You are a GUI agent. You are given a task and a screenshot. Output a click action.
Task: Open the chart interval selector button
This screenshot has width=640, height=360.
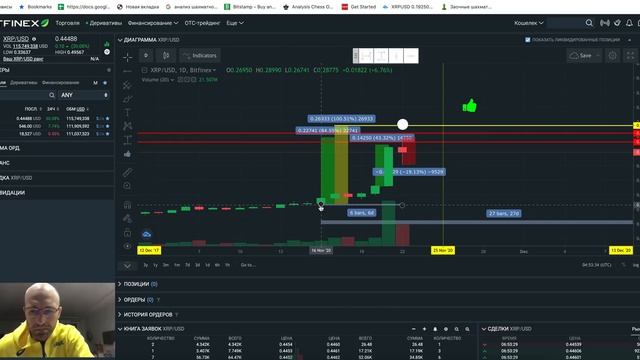(x=146, y=56)
